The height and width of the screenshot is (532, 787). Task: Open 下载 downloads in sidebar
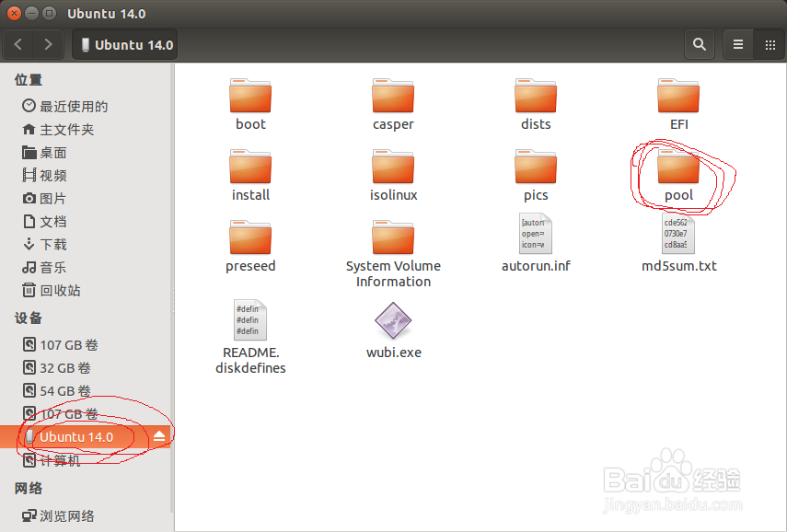44,245
